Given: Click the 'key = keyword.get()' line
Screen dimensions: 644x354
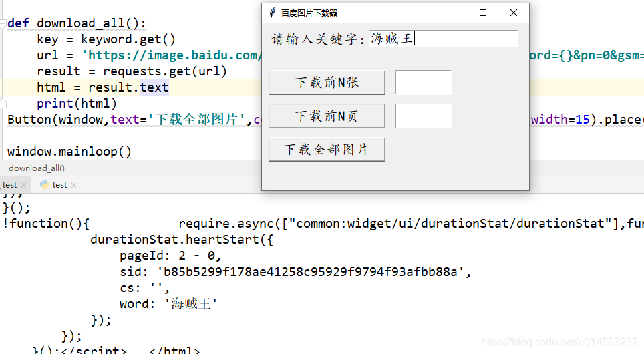Looking at the screenshot, I should 106,39.
